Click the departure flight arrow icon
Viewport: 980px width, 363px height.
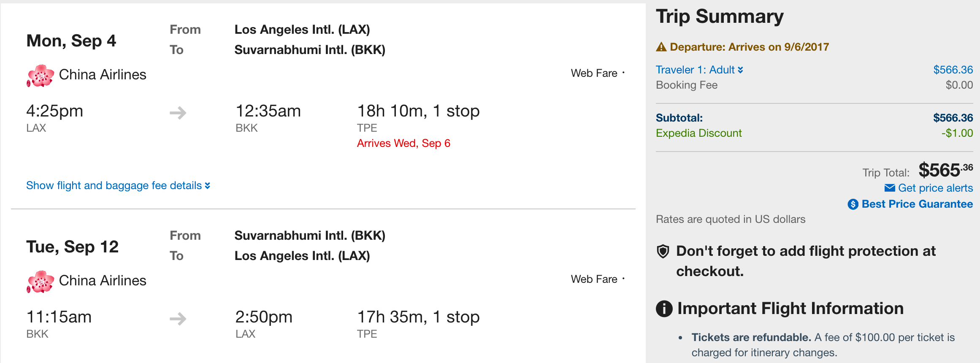pyautogui.click(x=178, y=113)
